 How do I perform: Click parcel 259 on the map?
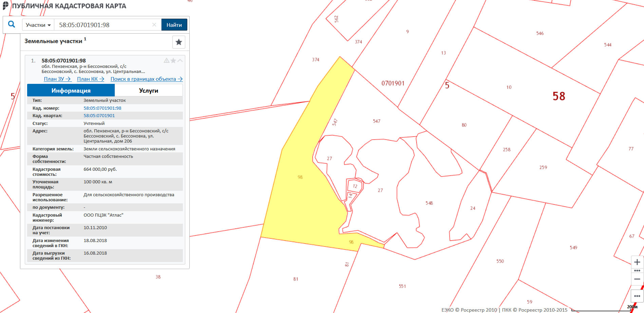click(x=543, y=167)
